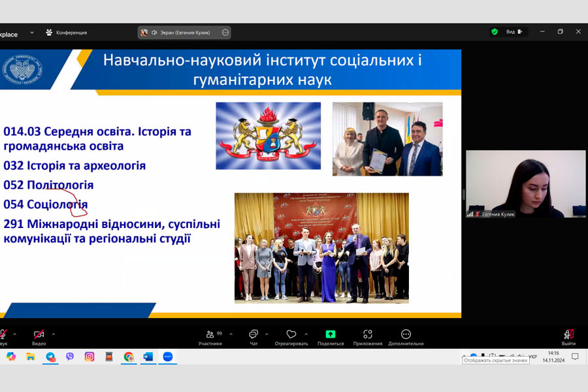
Task: Open Copilot from the taskbar
Action: click(11, 356)
